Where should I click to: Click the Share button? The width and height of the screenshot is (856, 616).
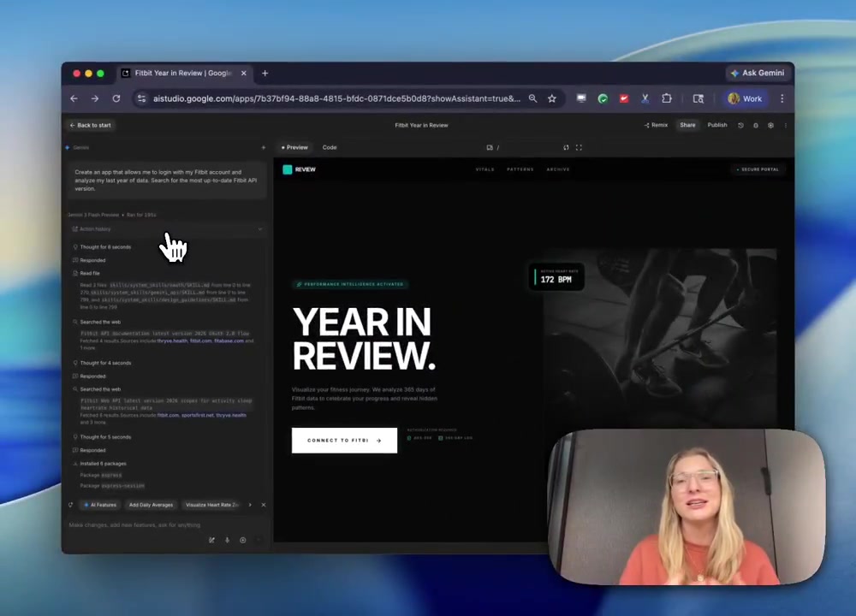coord(687,126)
